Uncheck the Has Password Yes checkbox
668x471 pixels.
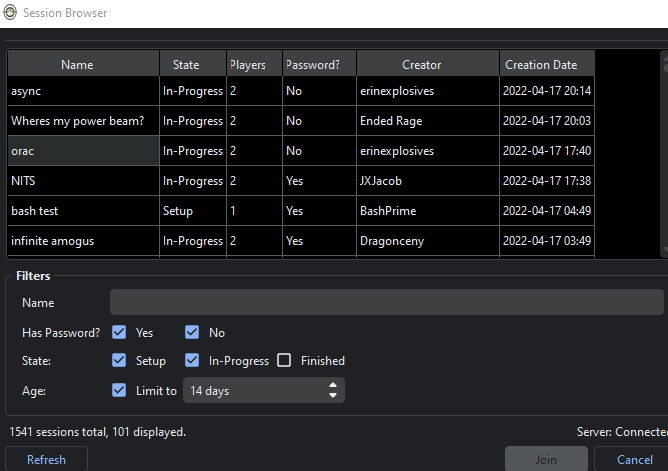coord(119,332)
